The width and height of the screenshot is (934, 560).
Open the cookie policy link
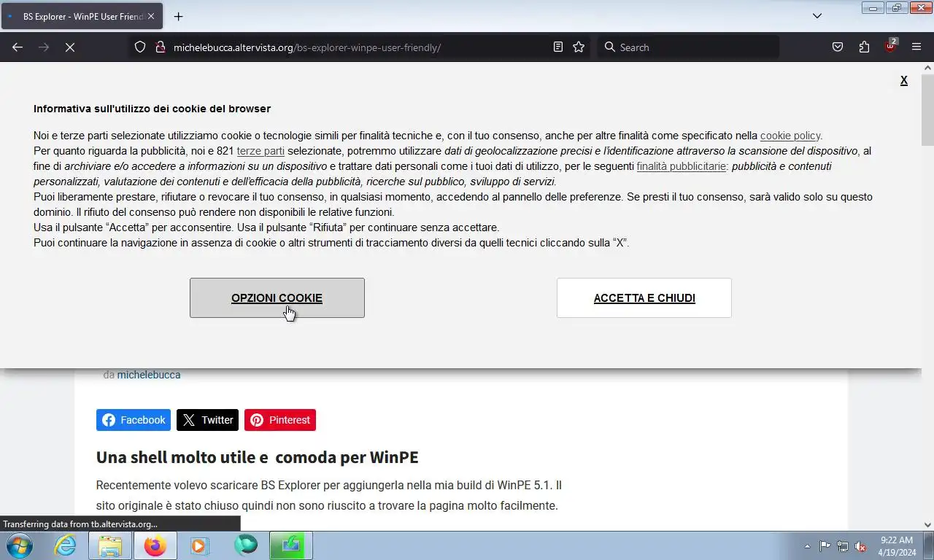[x=790, y=136]
